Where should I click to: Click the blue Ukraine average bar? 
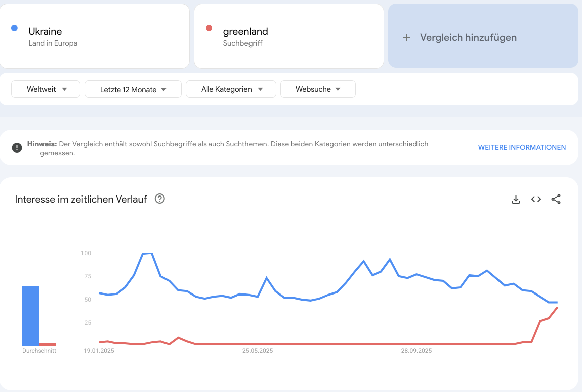[31, 316]
